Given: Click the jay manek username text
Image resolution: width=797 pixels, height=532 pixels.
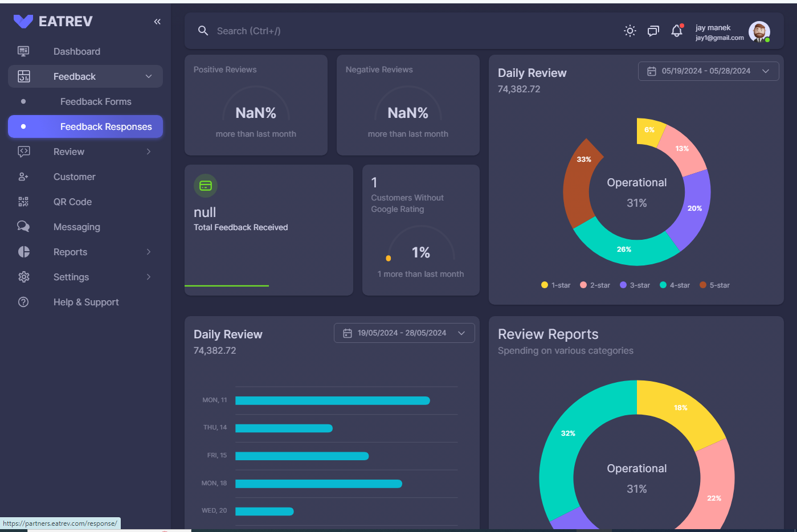Looking at the screenshot, I should (x=713, y=27).
